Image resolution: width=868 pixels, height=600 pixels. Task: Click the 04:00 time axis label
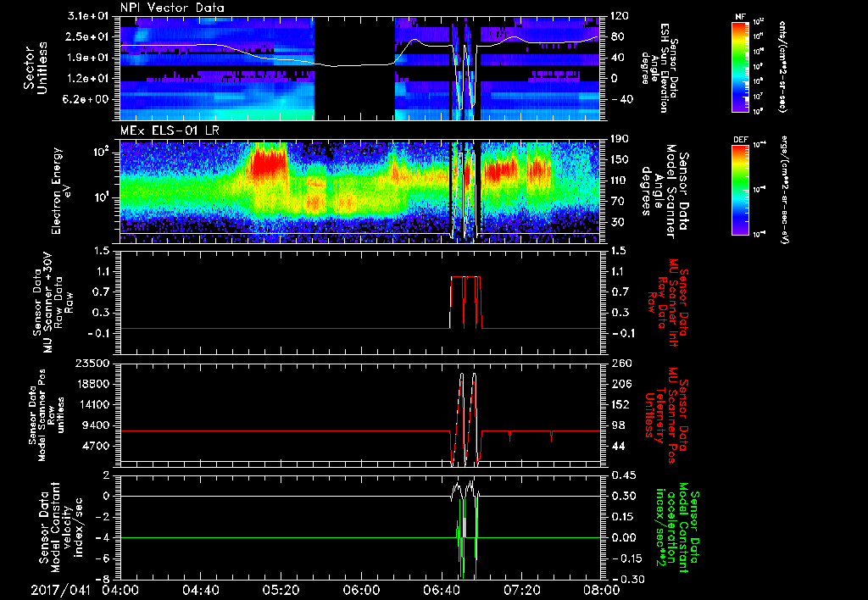(x=120, y=590)
